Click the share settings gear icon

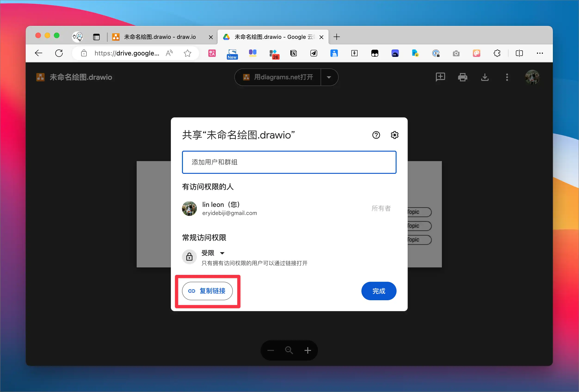(x=394, y=135)
